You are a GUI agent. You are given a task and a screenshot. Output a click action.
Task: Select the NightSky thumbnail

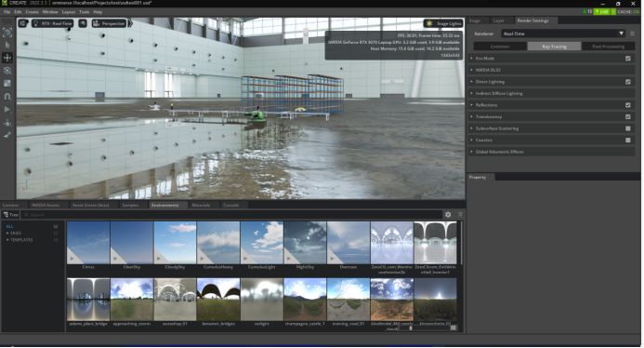(x=305, y=243)
